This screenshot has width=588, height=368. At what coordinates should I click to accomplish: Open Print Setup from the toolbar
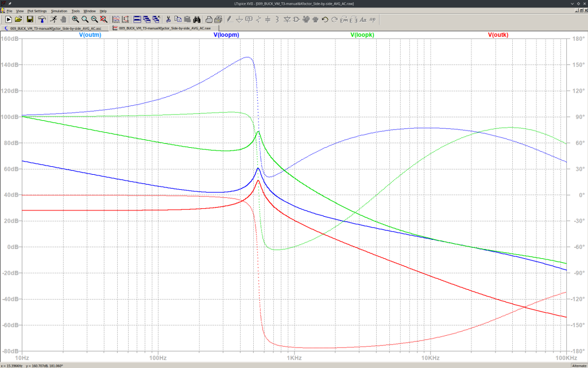pyautogui.click(x=209, y=20)
